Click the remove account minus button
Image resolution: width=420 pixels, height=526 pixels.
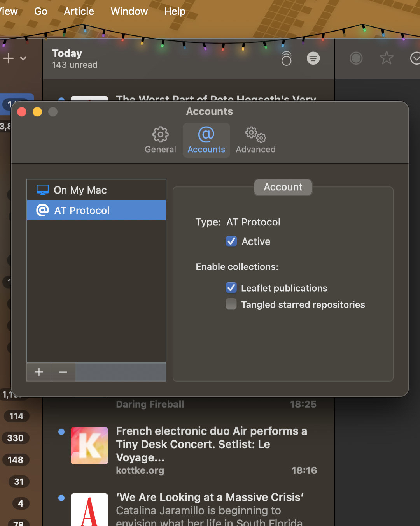tap(63, 372)
